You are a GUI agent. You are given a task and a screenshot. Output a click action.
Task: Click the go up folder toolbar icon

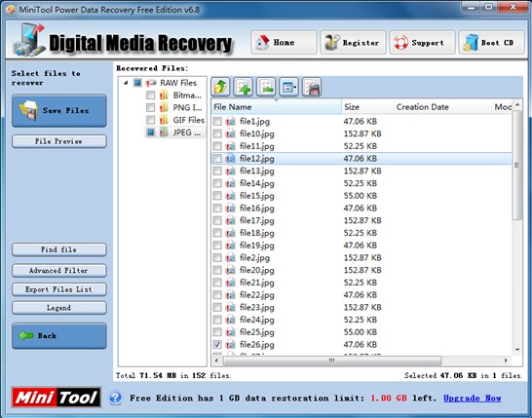(220, 87)
